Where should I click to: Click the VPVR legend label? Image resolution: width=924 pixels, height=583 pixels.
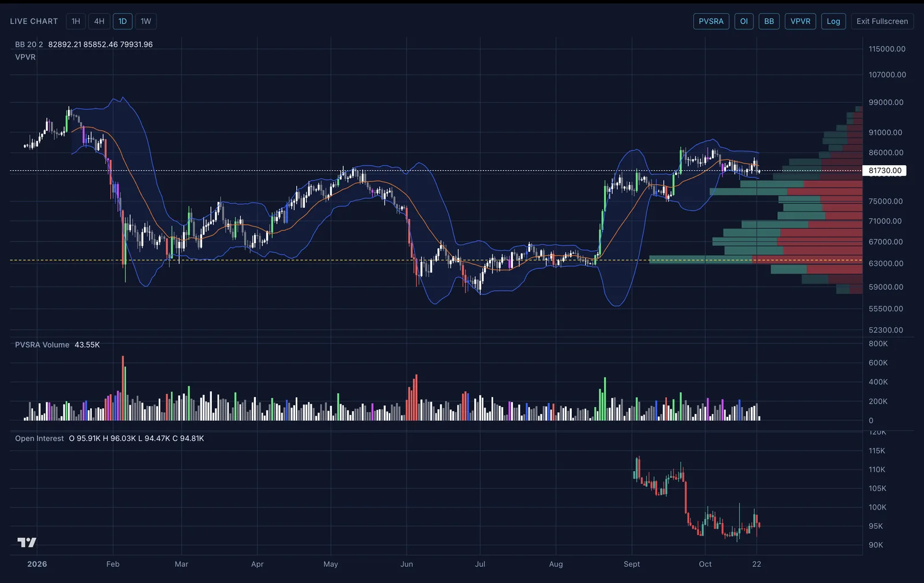pos(25,57)
